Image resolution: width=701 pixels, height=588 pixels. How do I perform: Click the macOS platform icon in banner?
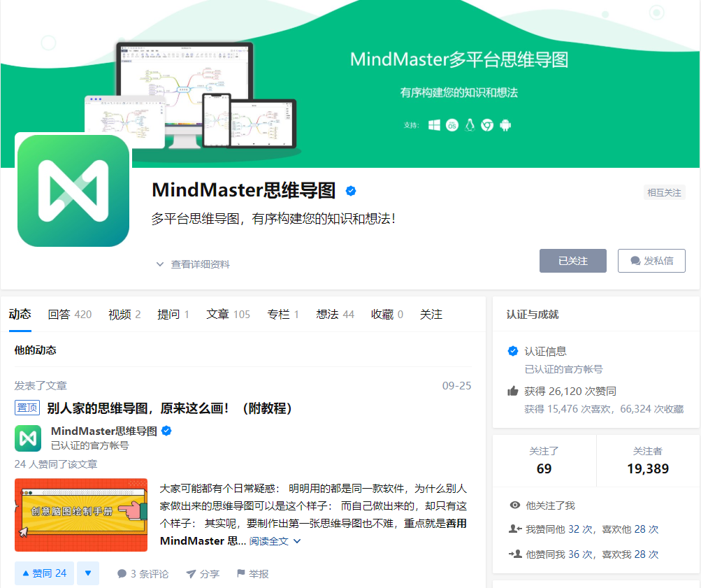(452, 125)
